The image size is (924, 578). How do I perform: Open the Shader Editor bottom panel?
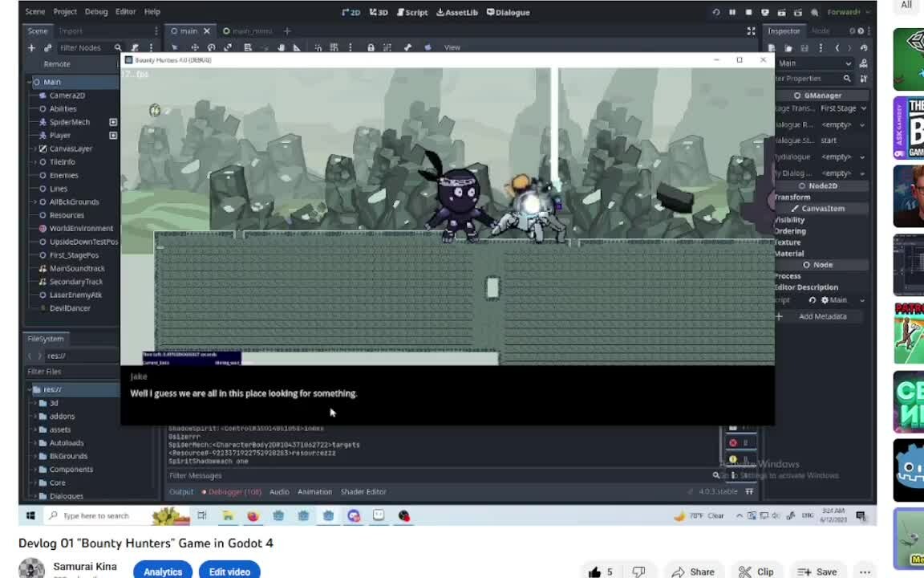click(363, 491)
